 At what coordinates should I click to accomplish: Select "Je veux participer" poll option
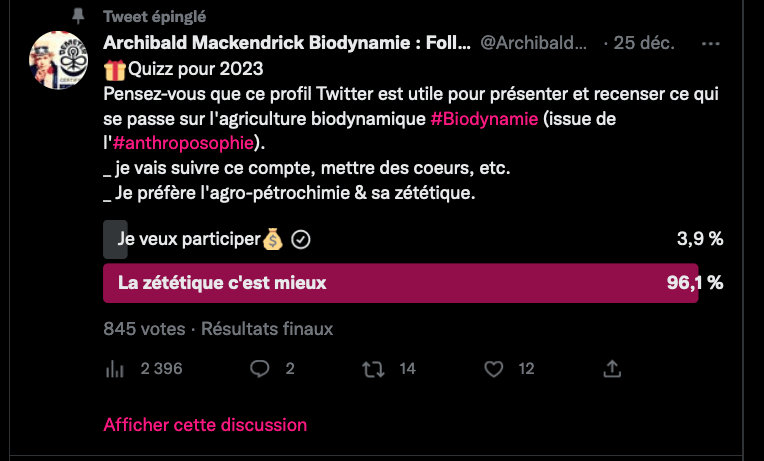point(188,240)
